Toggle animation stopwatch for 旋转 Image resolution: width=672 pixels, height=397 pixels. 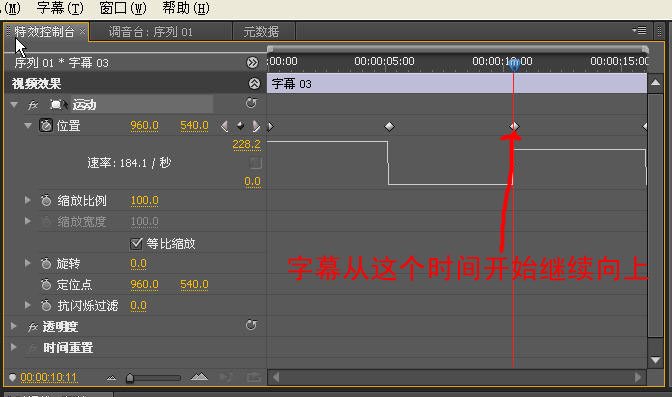46,263
